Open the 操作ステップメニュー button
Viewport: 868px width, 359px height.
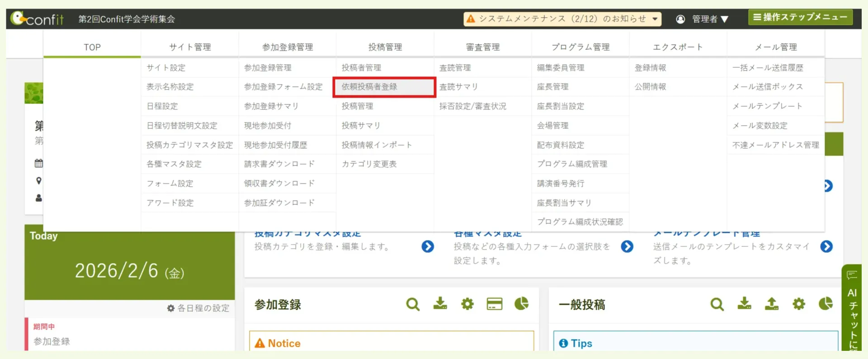(800, 17)
